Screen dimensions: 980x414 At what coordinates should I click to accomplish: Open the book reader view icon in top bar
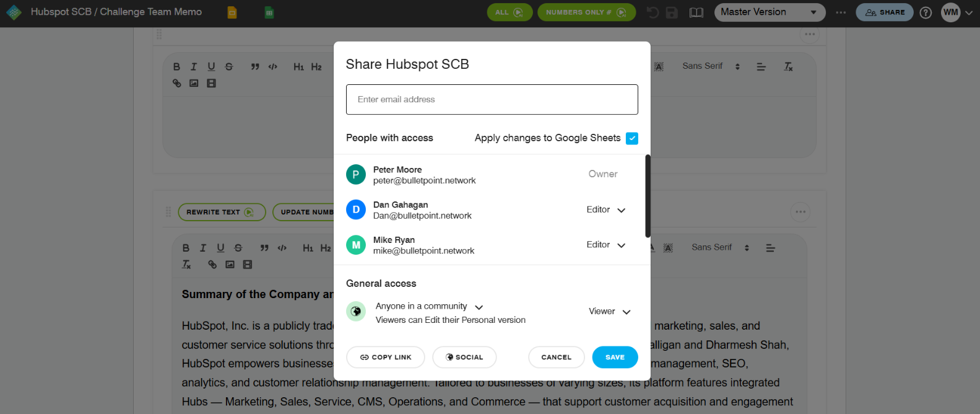[x=696, y=12]
